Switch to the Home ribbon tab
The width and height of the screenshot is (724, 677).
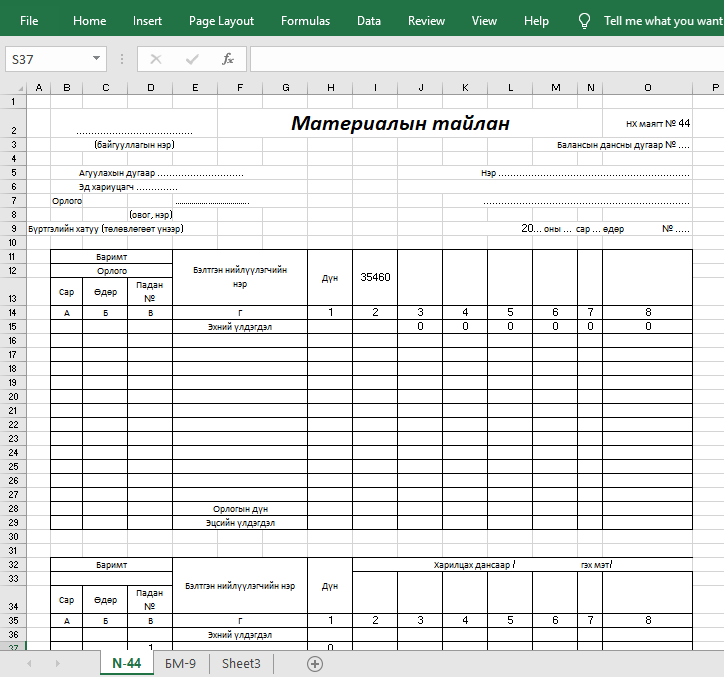tap(90, 21)
